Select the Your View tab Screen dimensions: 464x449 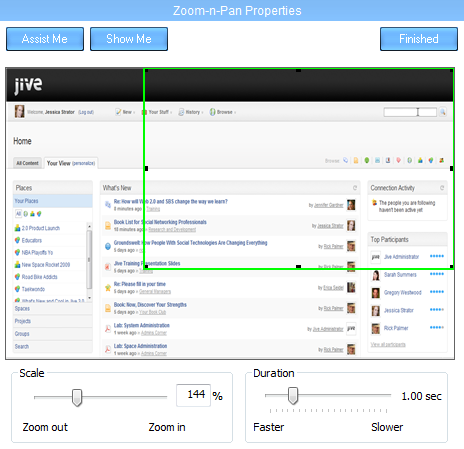71,163
